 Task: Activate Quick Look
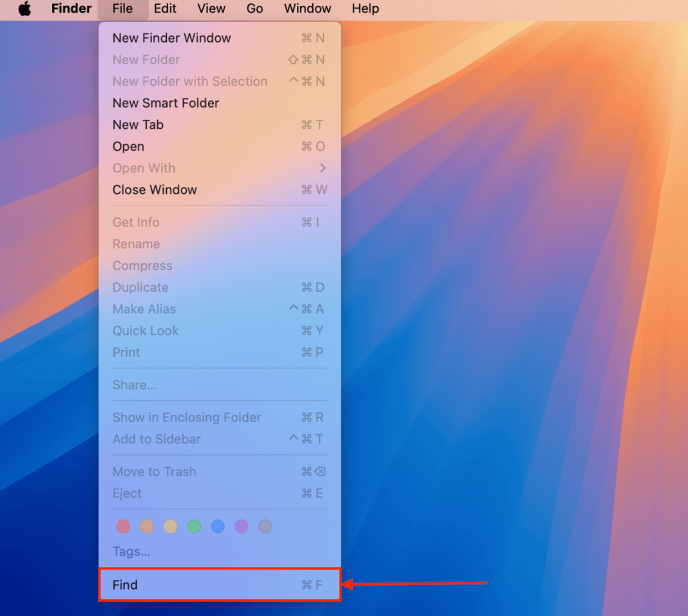coord(146,331)
